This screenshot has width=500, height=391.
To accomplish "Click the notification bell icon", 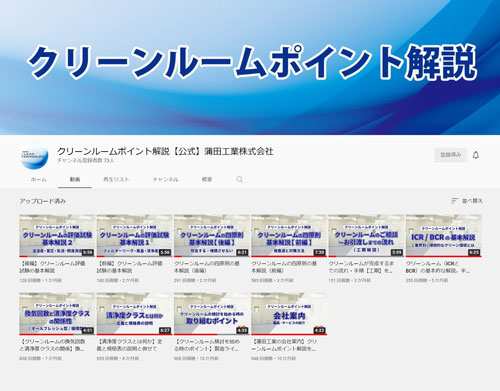I will click(x=476, y=155).
